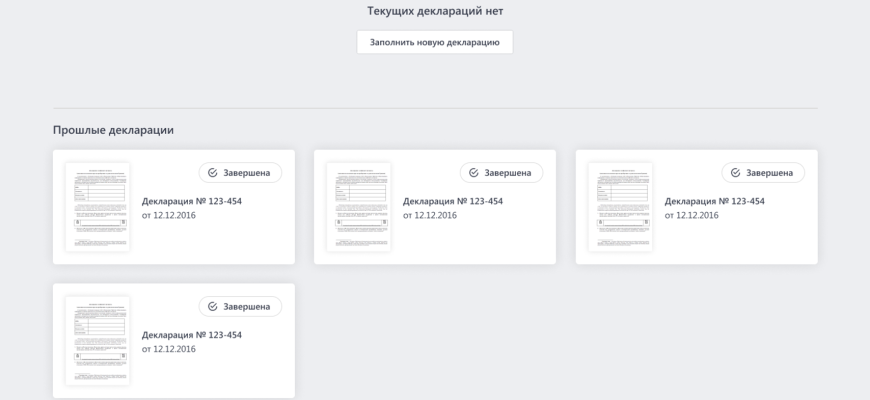Click checkmark icon in third card's Завершена badge
The width and height of the screenshot is (870, 400).
(x=735, y=173)
